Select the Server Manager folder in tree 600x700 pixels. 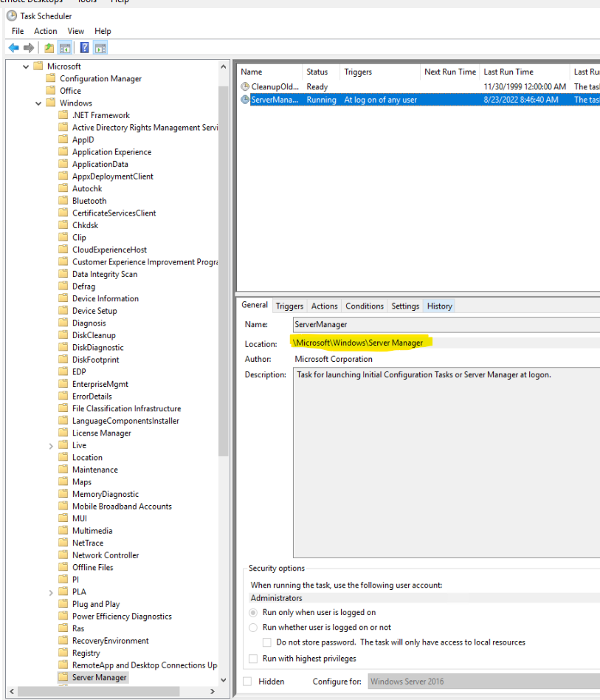100,677
